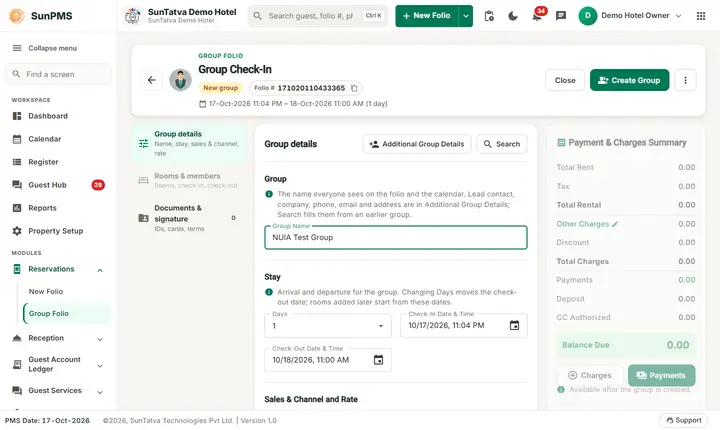The height and width of the screenshot is (430, 720).
Task: Click the Support button
Action: tap(684, 420)
